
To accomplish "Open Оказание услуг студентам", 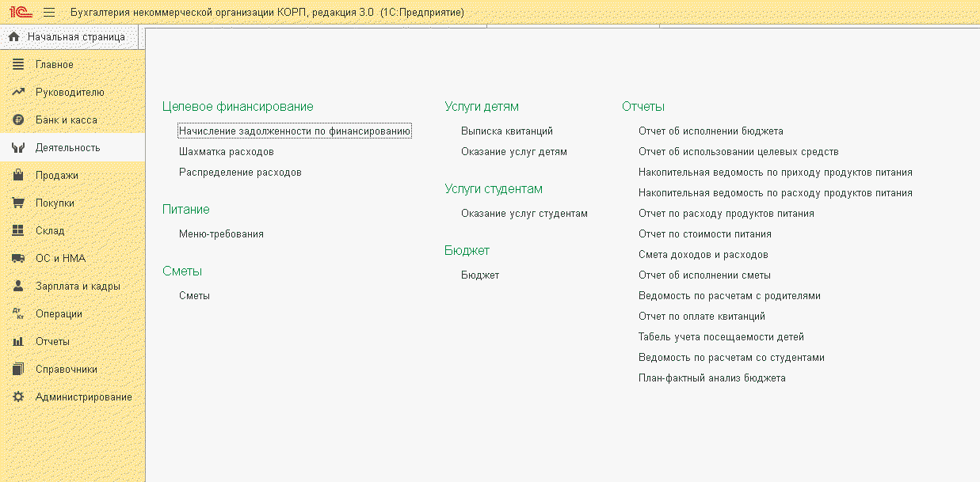I will pos(524,213).
